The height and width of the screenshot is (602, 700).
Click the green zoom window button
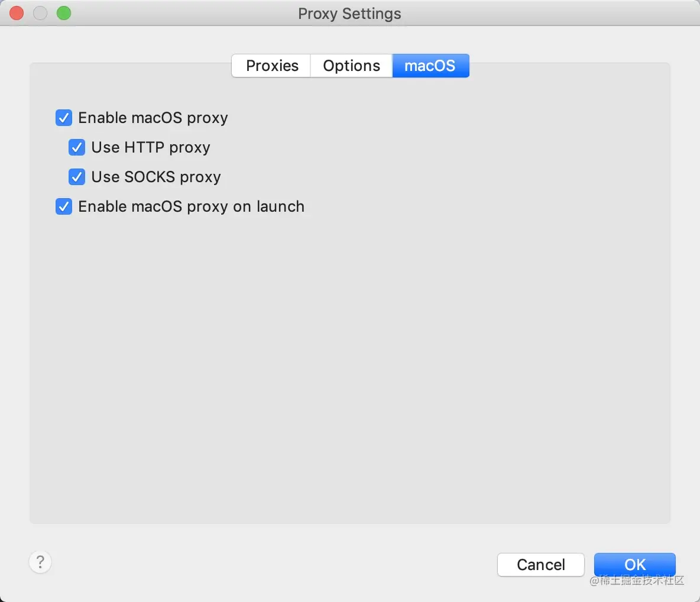point(64,13)
